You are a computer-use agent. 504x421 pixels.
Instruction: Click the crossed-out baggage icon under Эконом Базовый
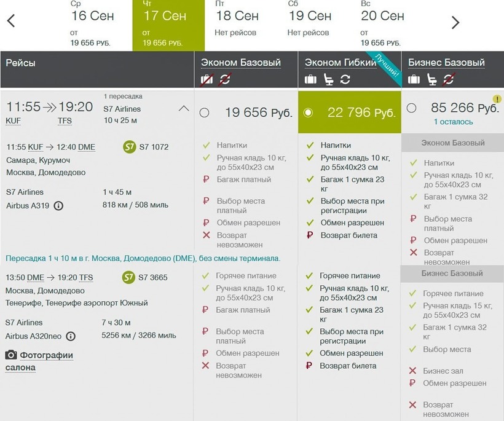point(207,79)
